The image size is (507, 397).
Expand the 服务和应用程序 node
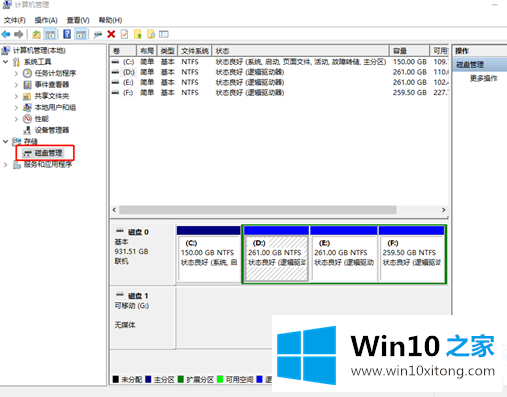(x=5, y=164)
